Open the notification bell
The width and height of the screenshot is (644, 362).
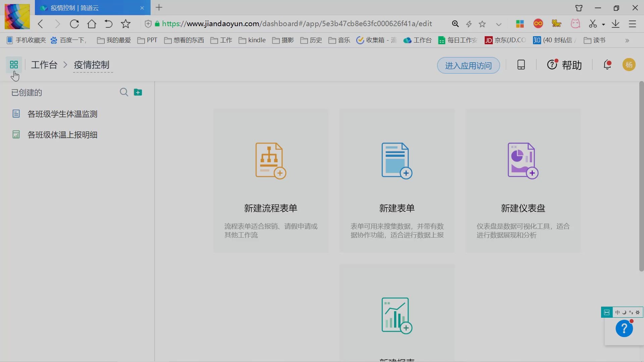tap(607, 65)
